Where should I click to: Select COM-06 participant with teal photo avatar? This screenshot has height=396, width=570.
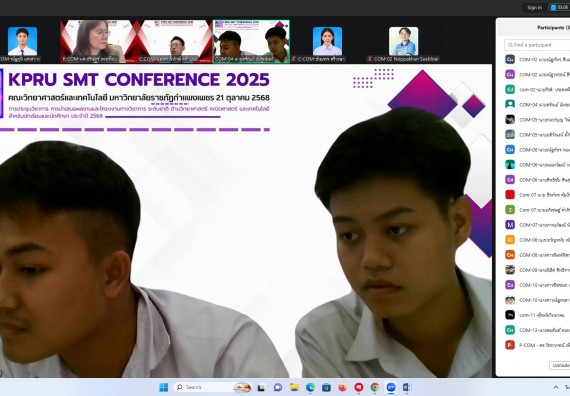537,165
